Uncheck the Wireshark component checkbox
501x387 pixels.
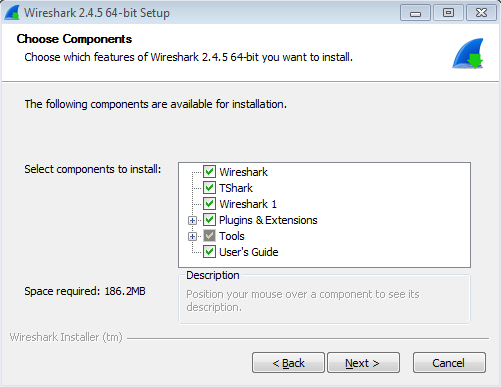pos(209,172)
